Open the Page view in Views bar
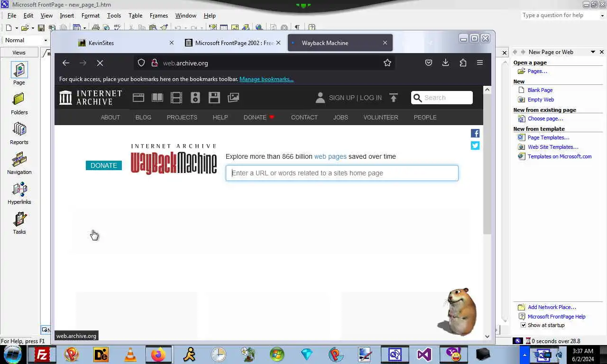 pos(19,73)
